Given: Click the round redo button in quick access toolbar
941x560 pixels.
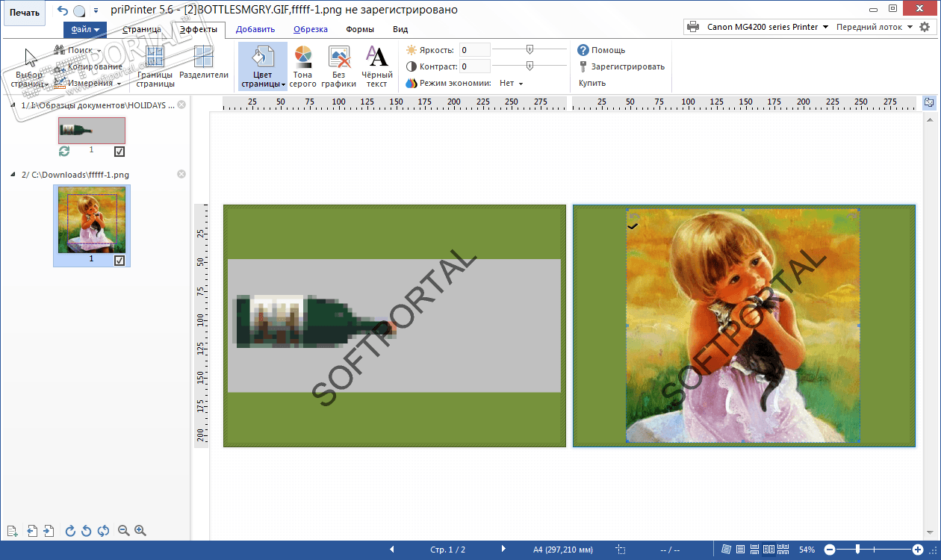Looking at the screenshot, I should point(79,11).
